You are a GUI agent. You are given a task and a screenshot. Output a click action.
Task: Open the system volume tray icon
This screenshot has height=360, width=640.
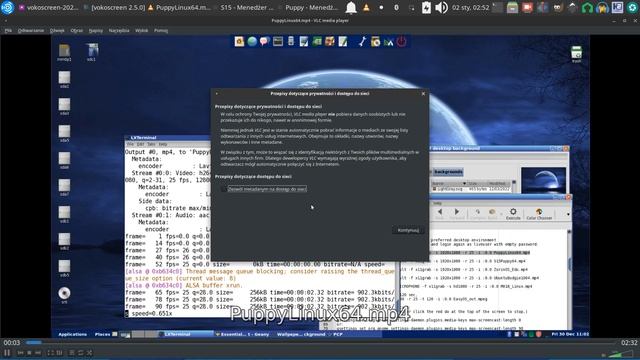point(441,7)
